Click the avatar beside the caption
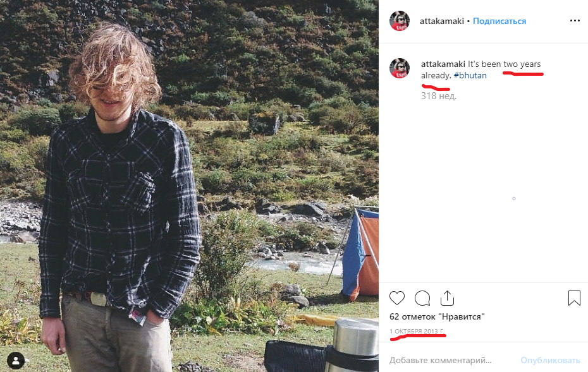The width and height of the screenshot is (588, 372). (399, 68)
